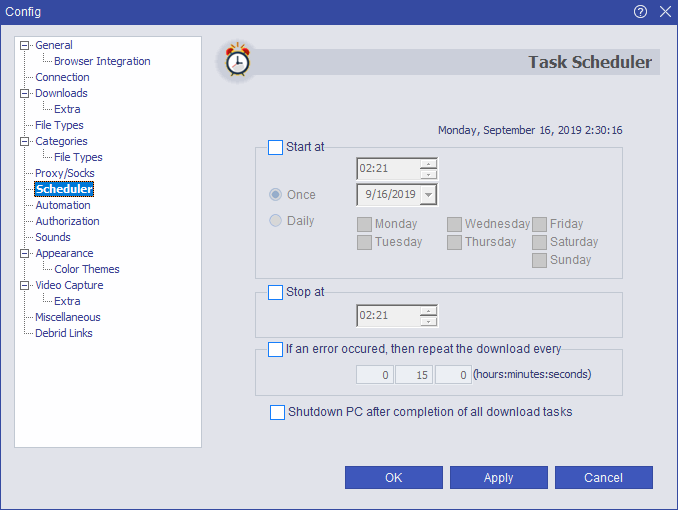Collapse the Appearance tree node
This screenshot has height=510, width=678.
click(25, 253)
